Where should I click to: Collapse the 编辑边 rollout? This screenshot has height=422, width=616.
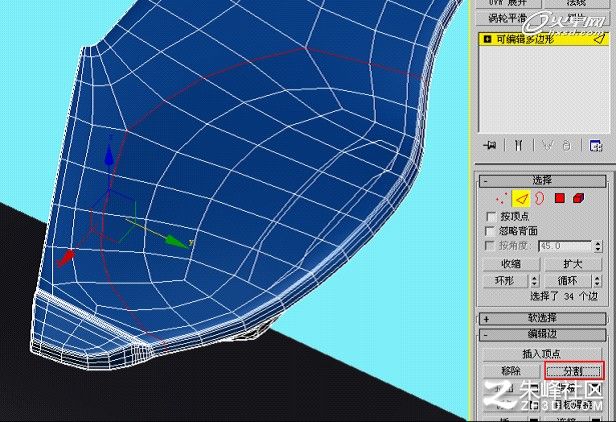tap(542, 334)
